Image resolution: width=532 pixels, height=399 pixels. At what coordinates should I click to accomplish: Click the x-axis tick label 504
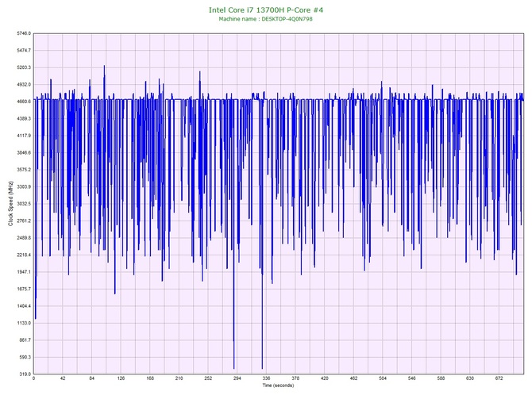tap(383, 378)
